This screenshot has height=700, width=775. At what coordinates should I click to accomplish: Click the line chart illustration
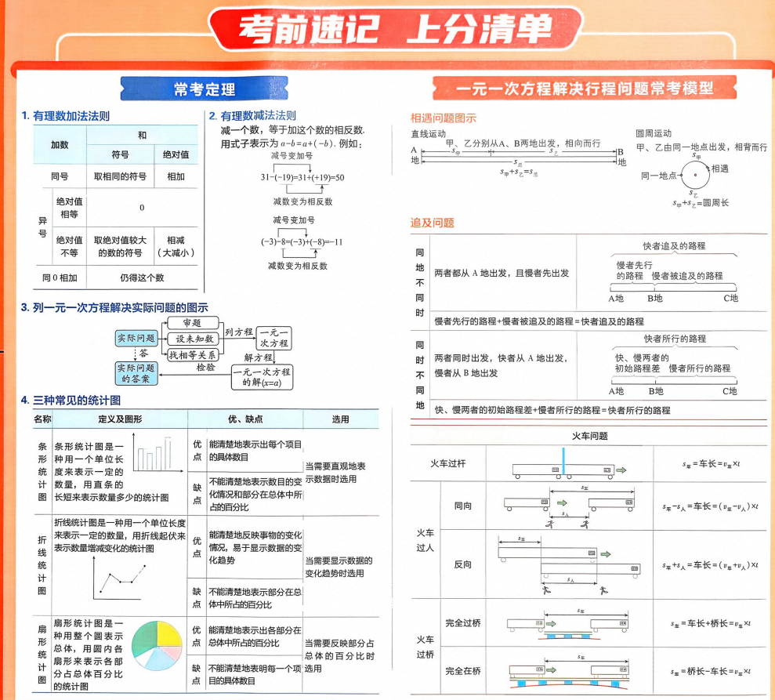[120, 578]
